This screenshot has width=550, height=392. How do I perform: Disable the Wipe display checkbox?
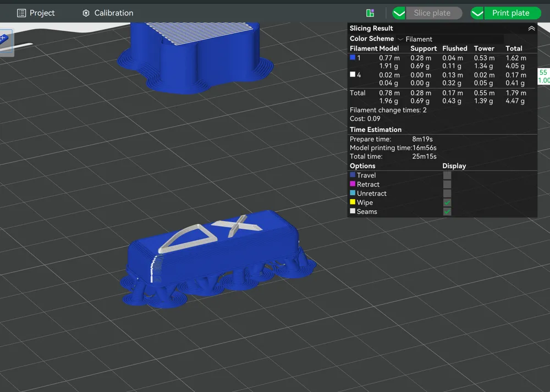(447, 203)
